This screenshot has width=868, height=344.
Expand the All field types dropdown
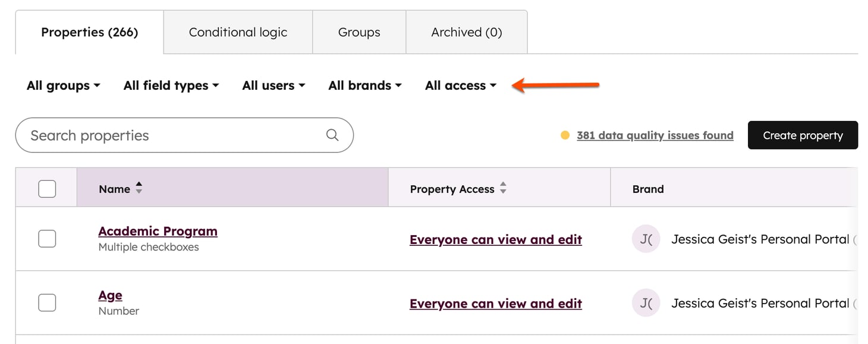[171, 86]
